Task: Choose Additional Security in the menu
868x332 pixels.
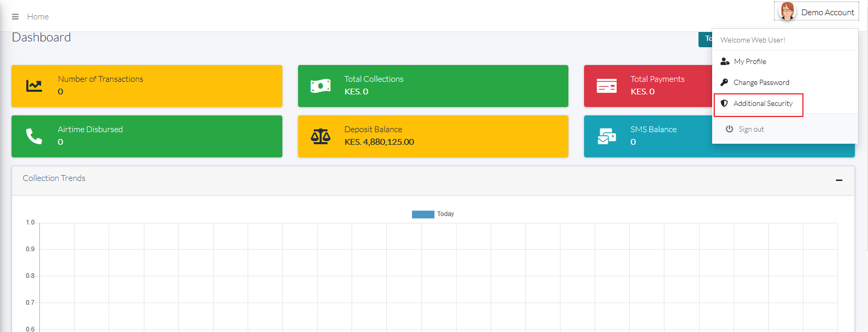Action: coord(763,104)
